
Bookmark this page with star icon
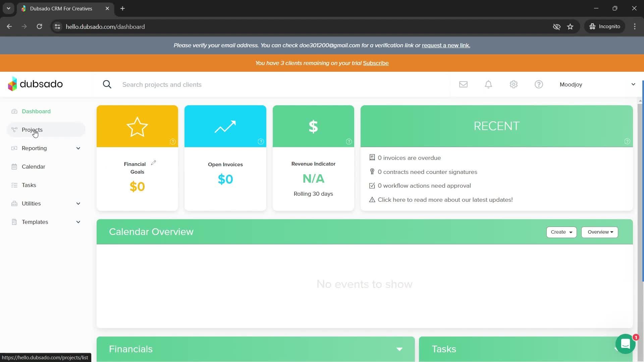[570, 26]
